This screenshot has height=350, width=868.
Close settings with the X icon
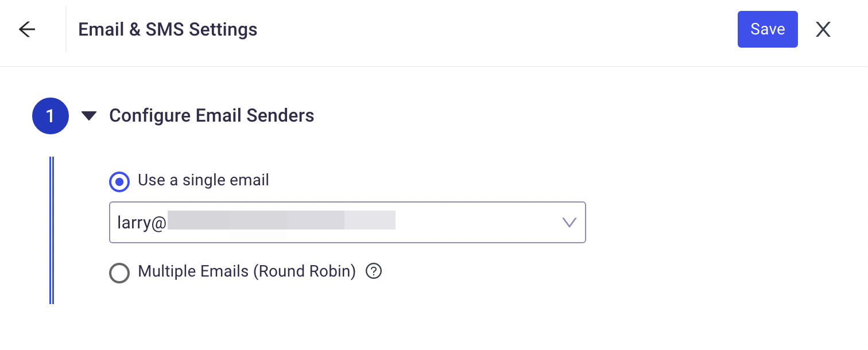coord(823,29)
